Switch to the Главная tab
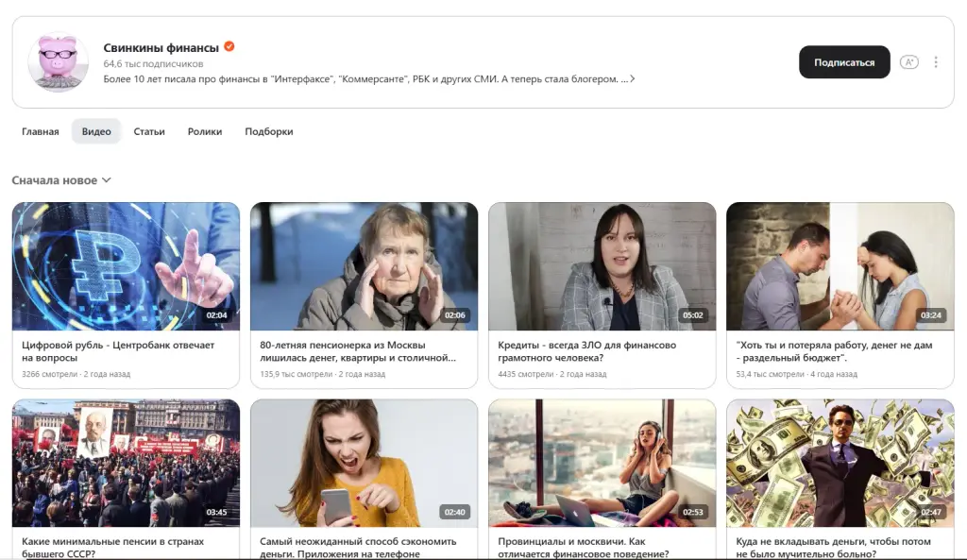967x560 pixels. point(40,131)
